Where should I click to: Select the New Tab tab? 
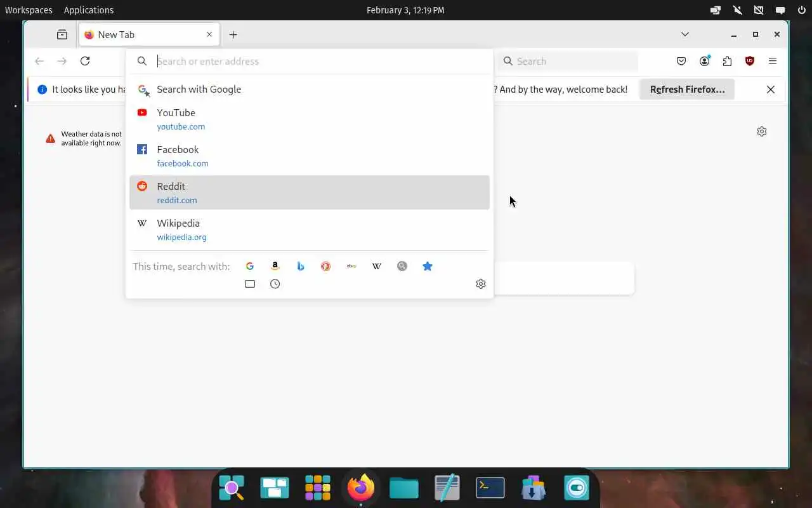(149, 34)
